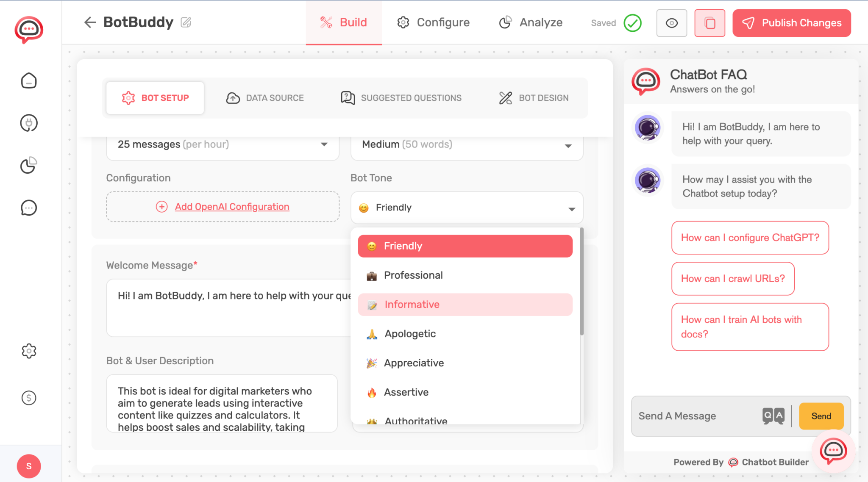Viewport: 868px width, 482px height.
Task: Click 'How can I crawl URLs?' suggestion
Action: tap(733, 279)
